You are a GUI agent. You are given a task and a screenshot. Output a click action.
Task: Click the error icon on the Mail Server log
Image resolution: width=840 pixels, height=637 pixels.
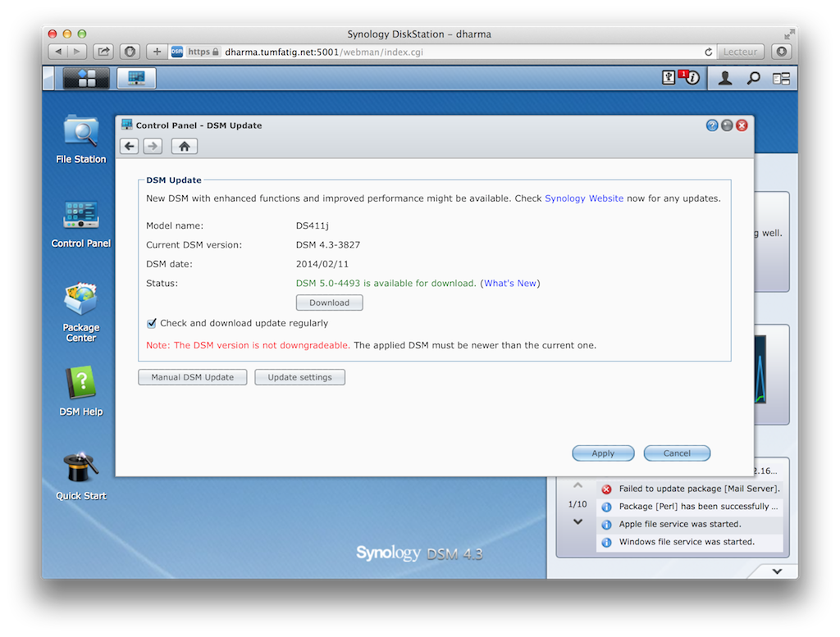[606, 489]
